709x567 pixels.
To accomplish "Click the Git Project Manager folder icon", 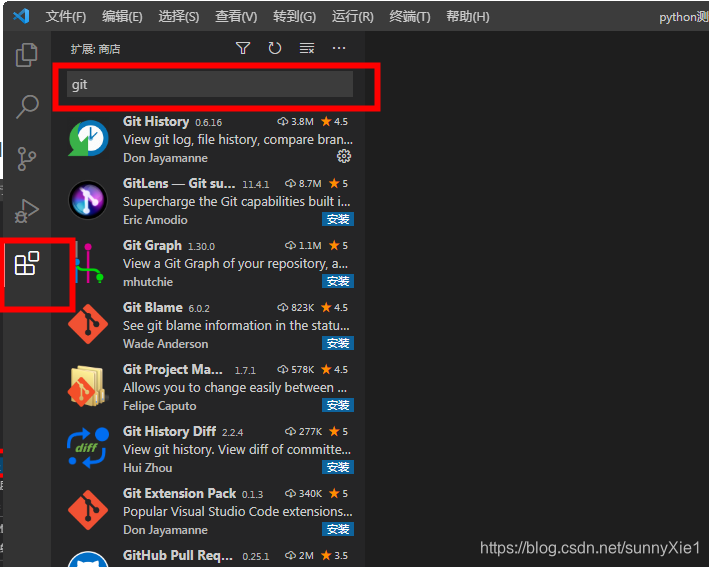I will (87, 386).
